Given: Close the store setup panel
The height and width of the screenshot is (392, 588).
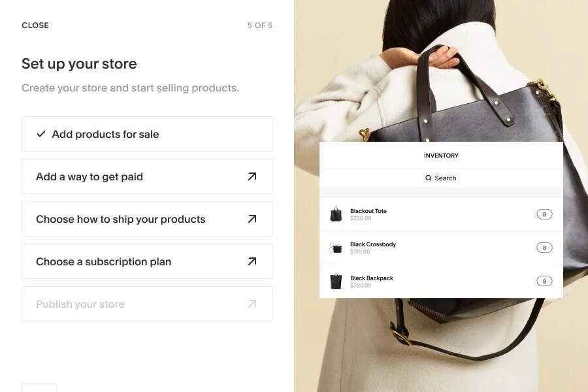Looking at the screenshot, I should pos(35,25).
